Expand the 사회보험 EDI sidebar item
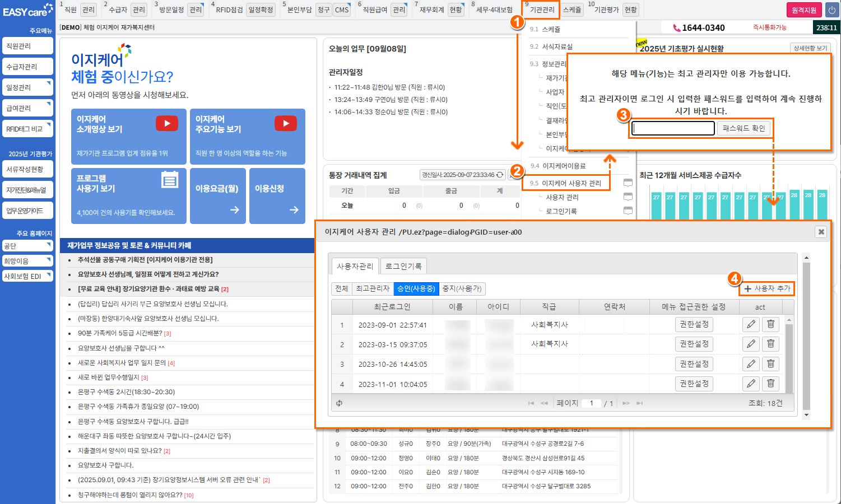The height and width of the screenshot is (504, 841). (x=27, y=276)
